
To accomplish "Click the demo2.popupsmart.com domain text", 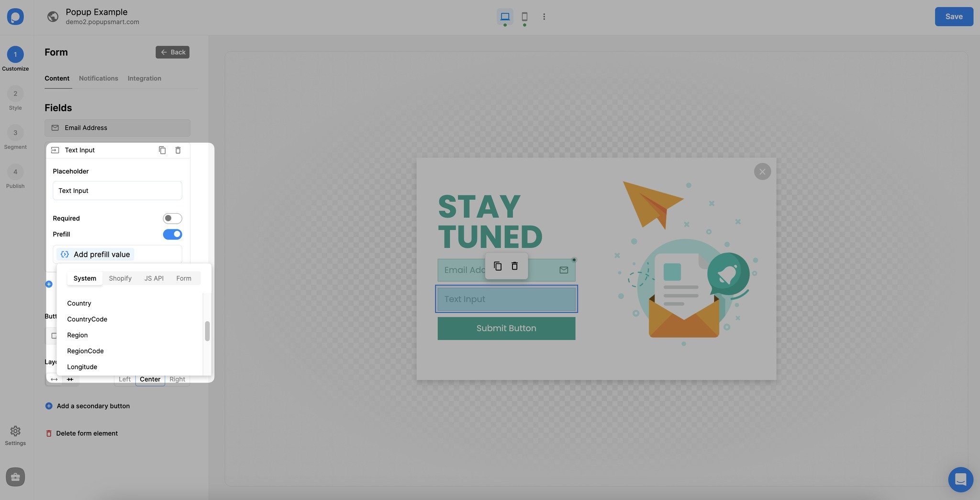I will 102,22.
